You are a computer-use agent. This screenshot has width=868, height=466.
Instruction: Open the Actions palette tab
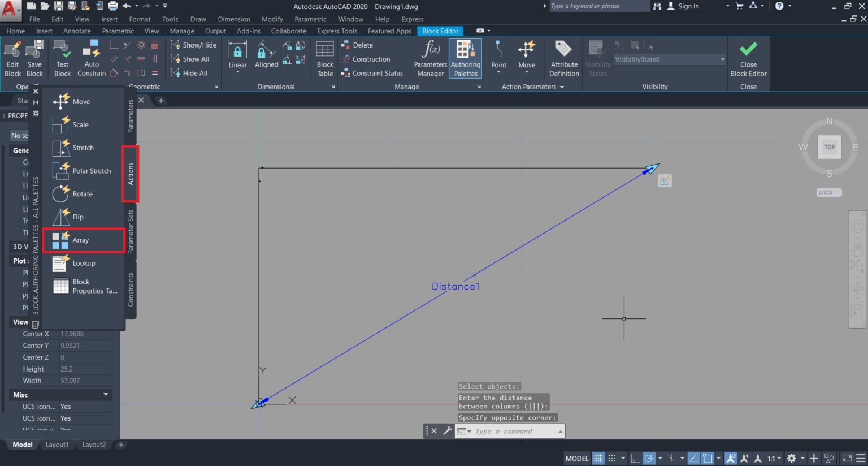point(131,174)
